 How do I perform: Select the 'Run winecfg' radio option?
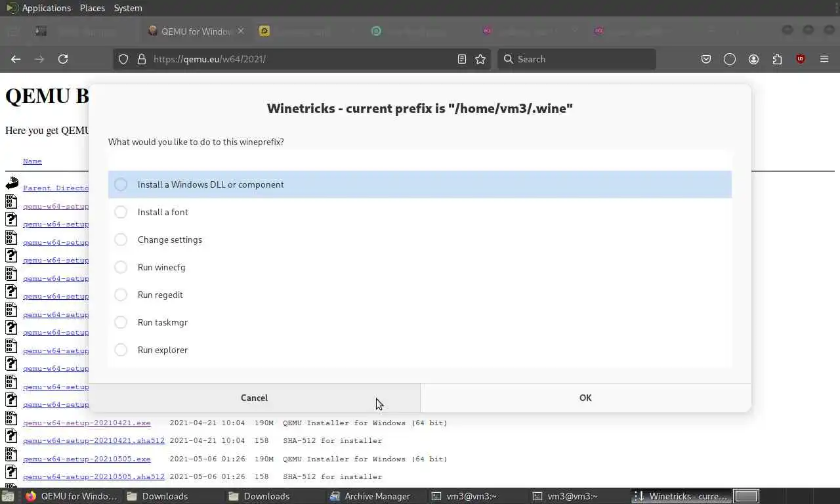coord(121,267)
